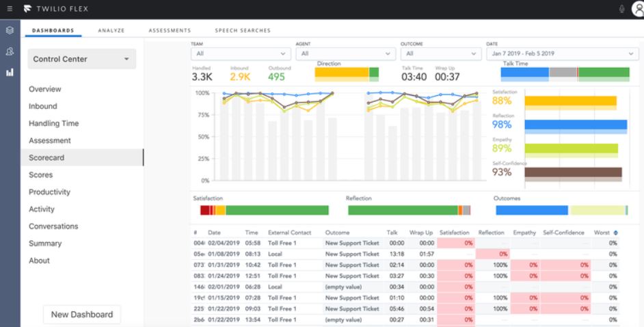Image resolution: width=644 pixels, height=327 pixels.
Task: Click the red segment of Satisfaction distribution bar
Action: point(205,210)
